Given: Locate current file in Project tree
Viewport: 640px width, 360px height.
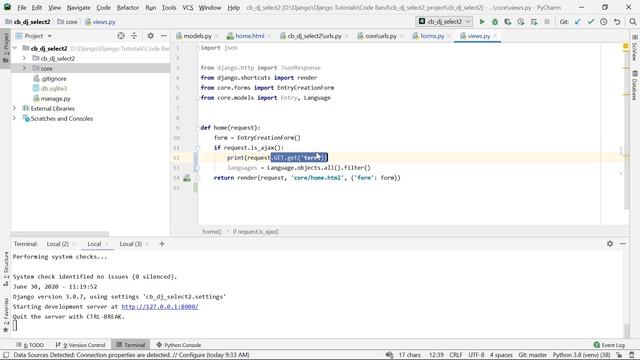Looking at the screenshot, I should [121, 36].
